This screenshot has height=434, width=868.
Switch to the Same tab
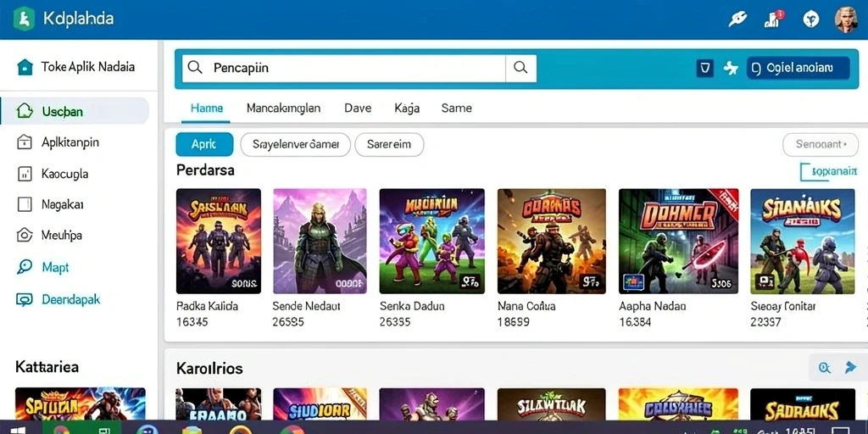pyautogui.click(x=456, y=108)
